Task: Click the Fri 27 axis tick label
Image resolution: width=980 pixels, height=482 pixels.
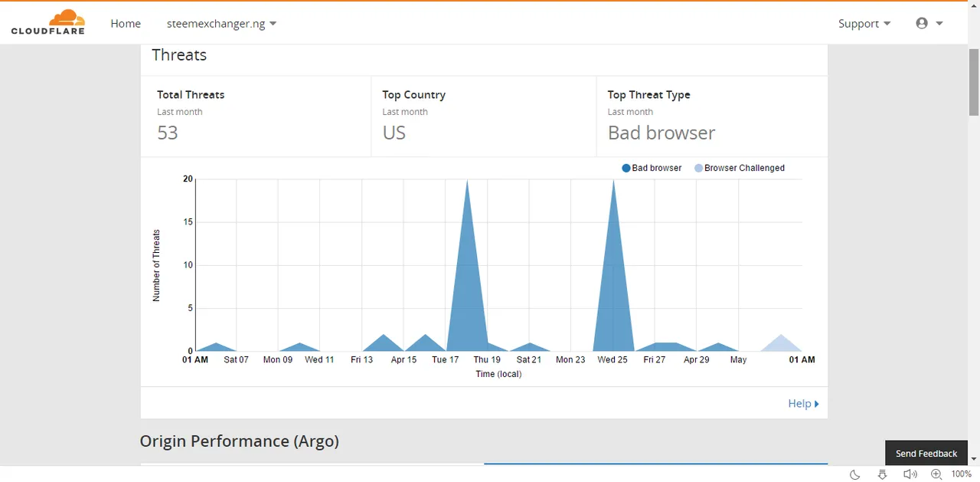Action: (655, 359)
